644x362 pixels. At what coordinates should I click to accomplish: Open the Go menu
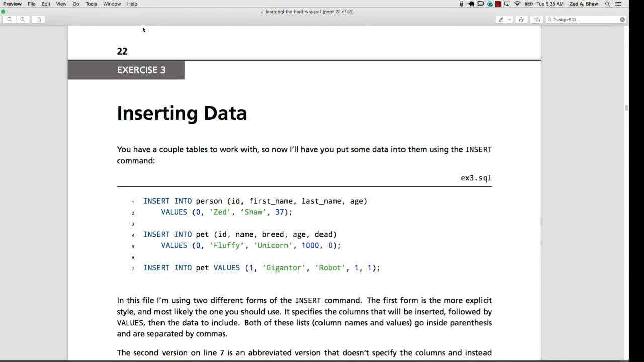[76, 4]
